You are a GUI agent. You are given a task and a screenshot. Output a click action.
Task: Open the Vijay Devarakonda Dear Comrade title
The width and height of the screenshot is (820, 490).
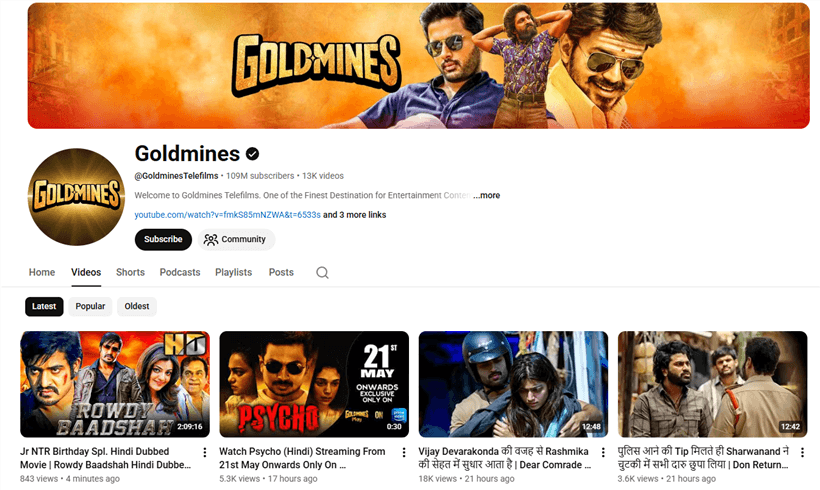pyautogui.click(x=505, y=458)
